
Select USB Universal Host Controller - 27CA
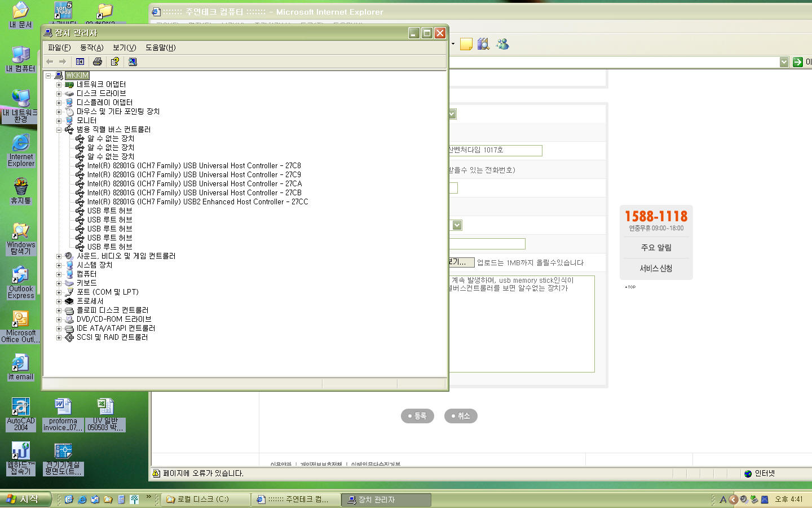pos(194,183)
